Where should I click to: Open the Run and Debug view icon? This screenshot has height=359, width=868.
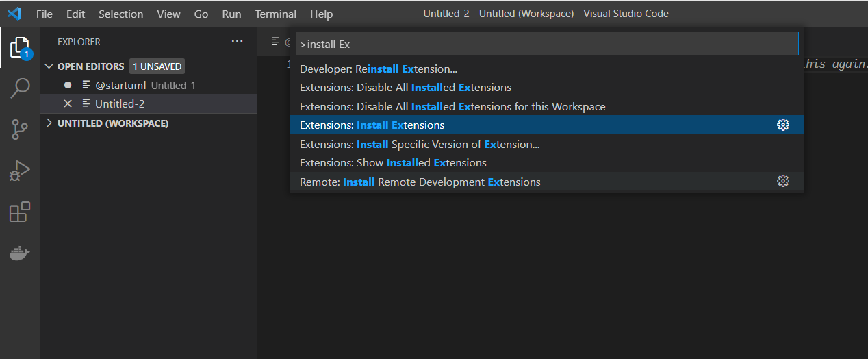point(21,171)
